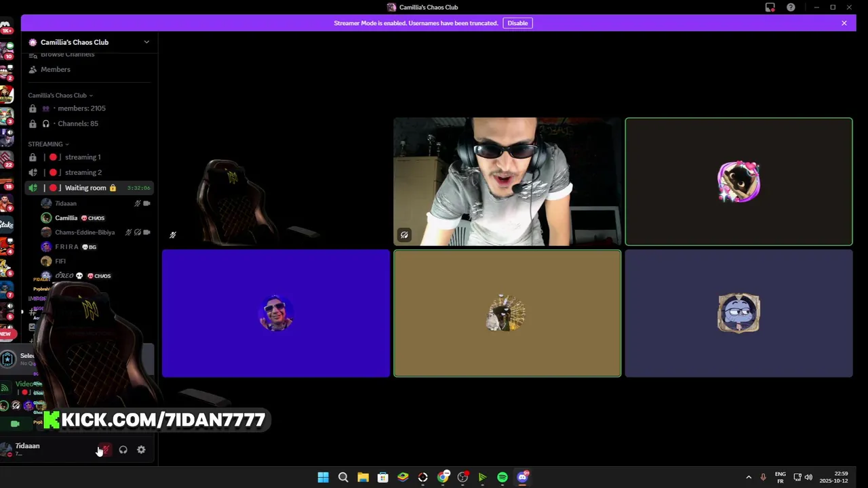
Task: Click user FIFI in voice list
Action: tap(60, 262)
